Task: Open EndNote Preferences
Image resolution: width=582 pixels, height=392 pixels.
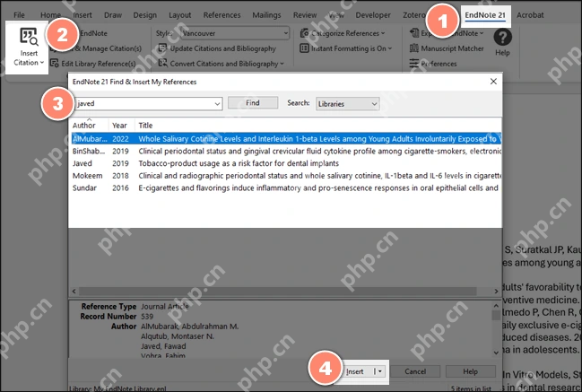Action: [x=433, y=64]
